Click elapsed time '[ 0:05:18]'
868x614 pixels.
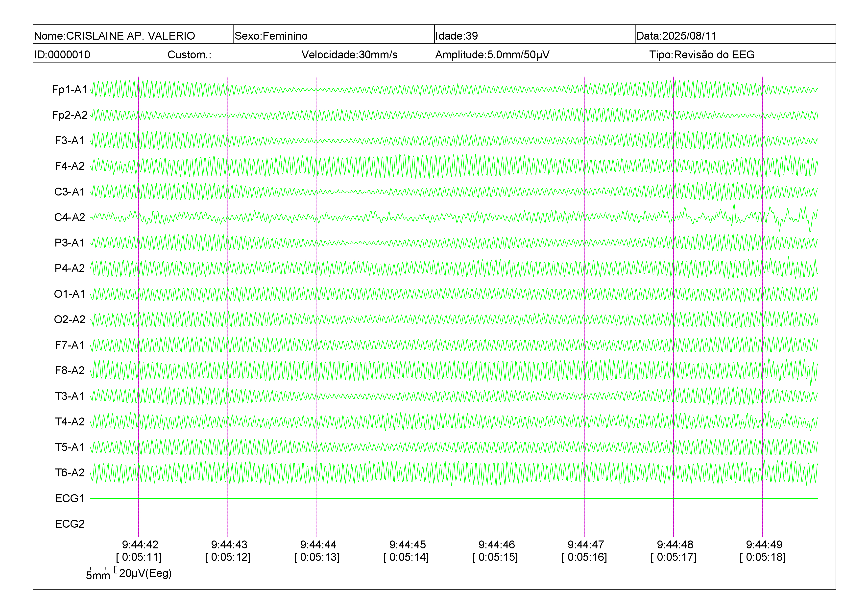[x=763, y=557]
